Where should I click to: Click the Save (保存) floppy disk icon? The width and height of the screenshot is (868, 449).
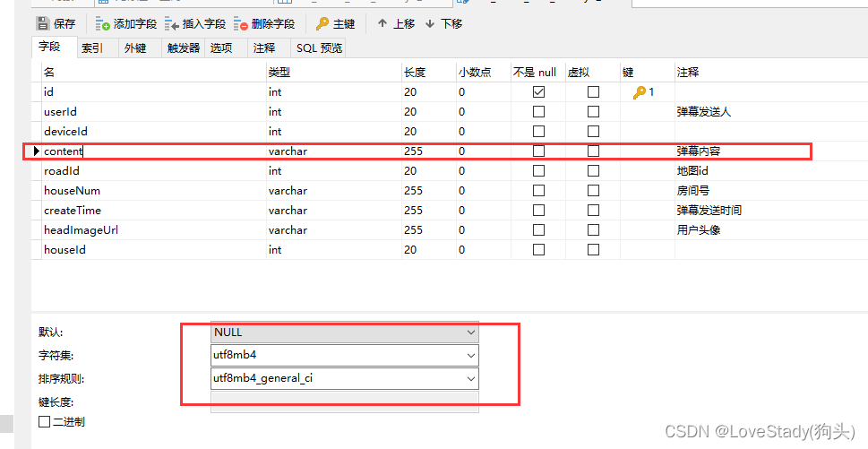pyautogui.click(x=42, y=24)
